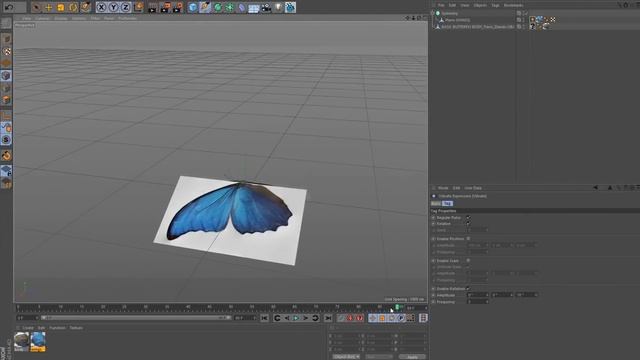Toggle the Relative checkbox
This screenshot has height=360, width=640.
tap(468, 224)
